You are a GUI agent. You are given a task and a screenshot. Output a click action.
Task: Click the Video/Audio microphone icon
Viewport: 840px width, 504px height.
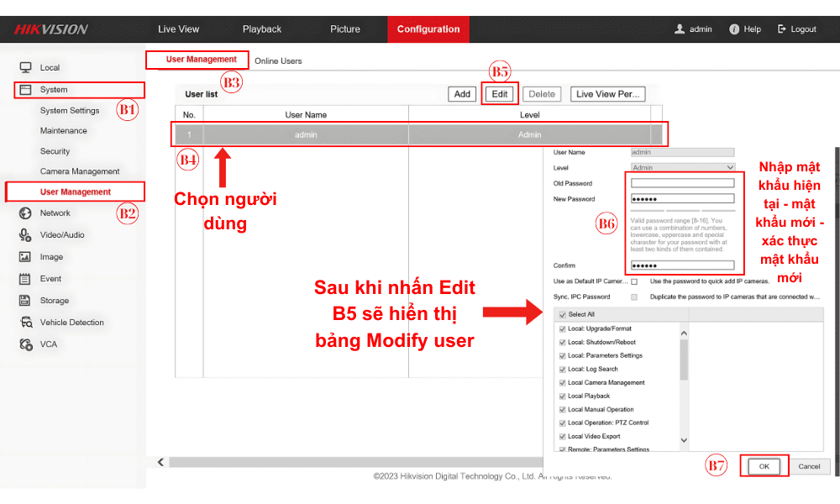pyautogui.click(x=25, y=235)
